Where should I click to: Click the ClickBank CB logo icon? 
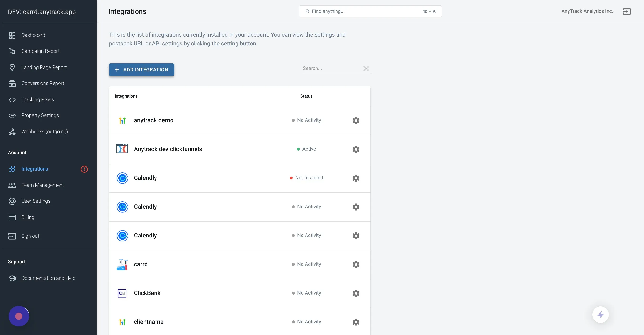[122, 293]
